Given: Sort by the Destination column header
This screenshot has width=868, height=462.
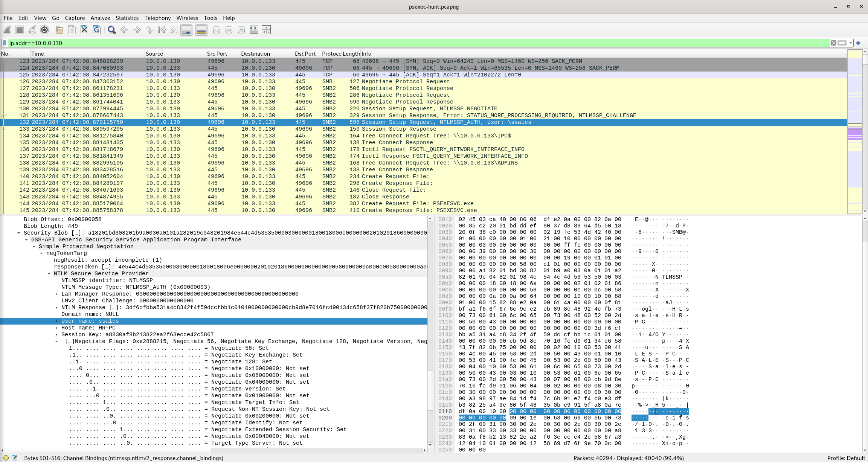Looking at the screenshot, I should point(267,53).
